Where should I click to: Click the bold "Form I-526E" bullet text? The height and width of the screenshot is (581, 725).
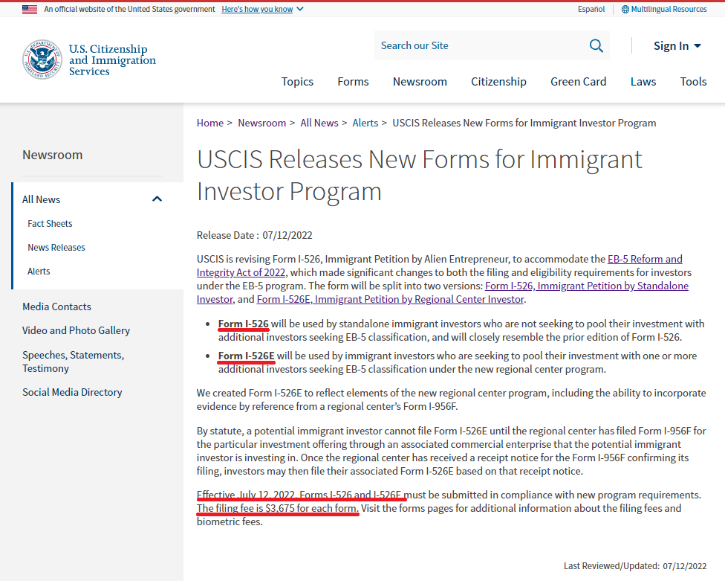pos(246,356)
